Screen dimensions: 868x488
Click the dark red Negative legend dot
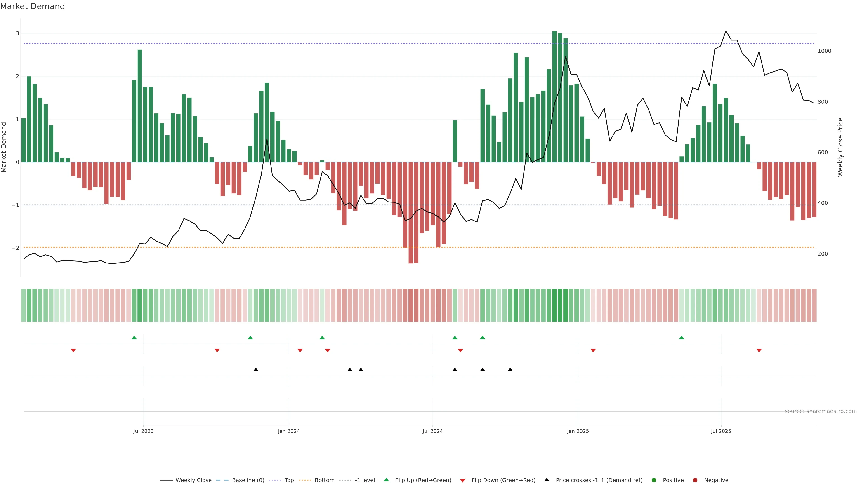(695, 480)
